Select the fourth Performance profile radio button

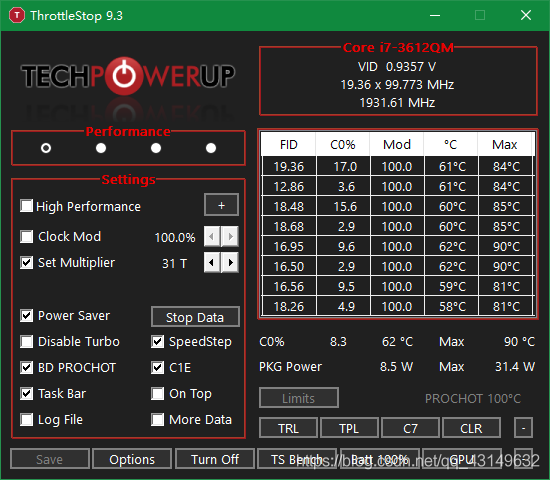pyautogui.click(x=211, y=148)
